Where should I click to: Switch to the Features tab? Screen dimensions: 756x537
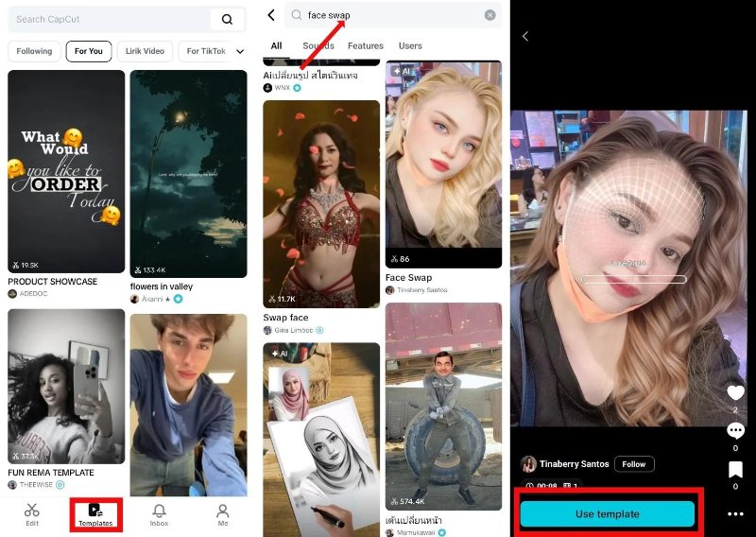[x=365, y=45]
